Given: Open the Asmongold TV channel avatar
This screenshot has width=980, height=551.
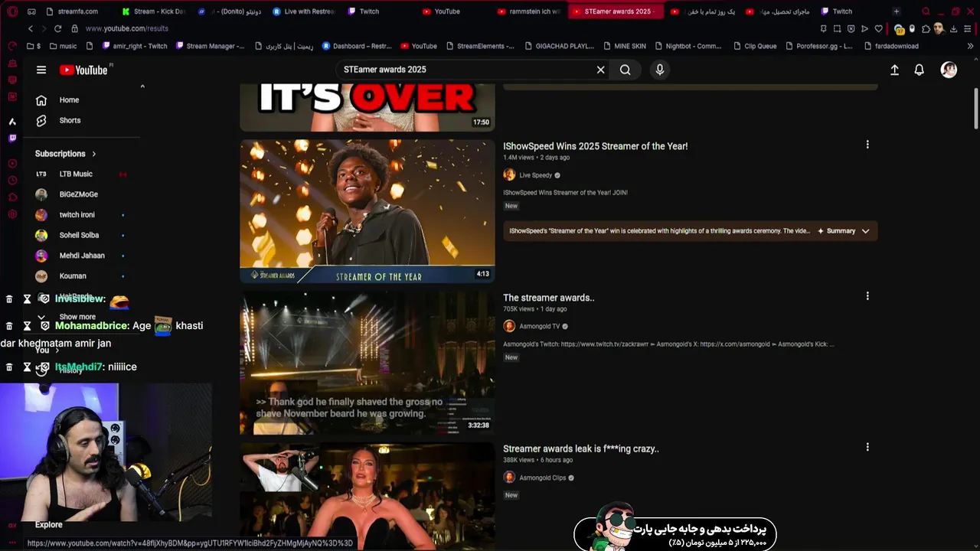Looking at the screenshot, I should coord(509,326).
